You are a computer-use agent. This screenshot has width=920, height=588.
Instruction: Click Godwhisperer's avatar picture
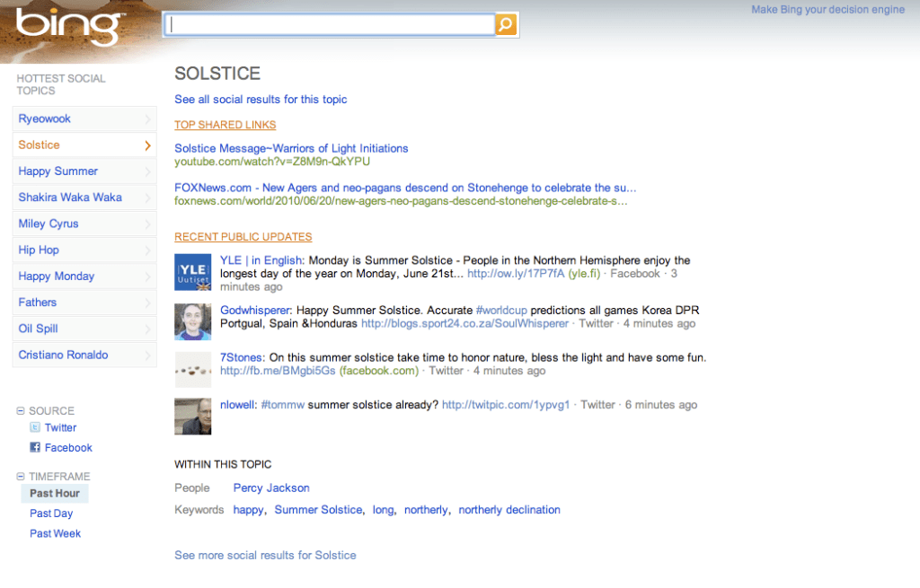pyautogui.click(x=192, y=321)
